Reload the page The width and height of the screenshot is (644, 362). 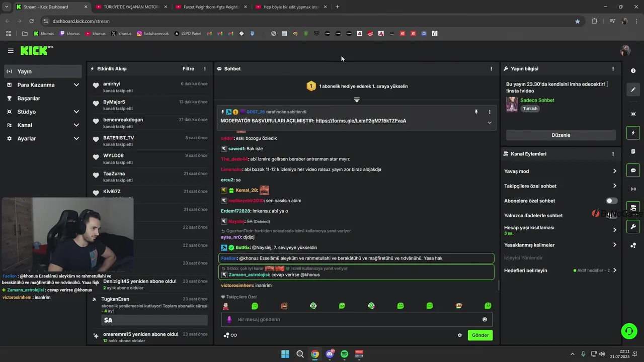point(31,21)
